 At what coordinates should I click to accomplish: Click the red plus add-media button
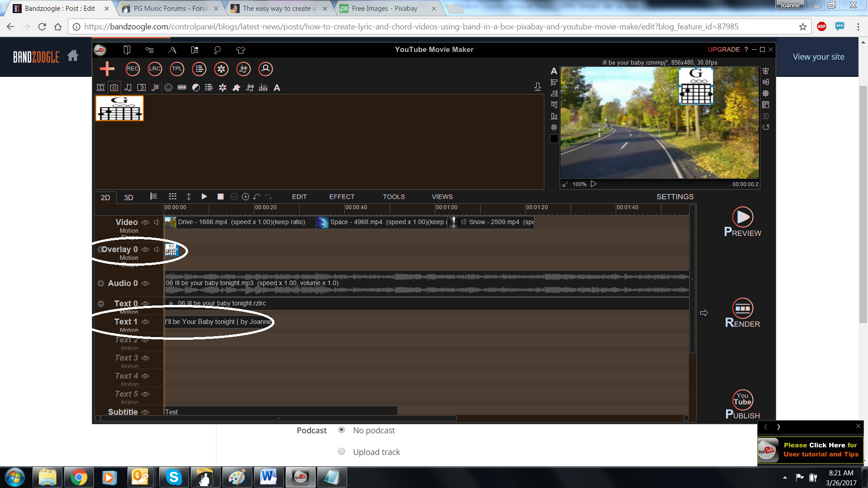point(107,69)
